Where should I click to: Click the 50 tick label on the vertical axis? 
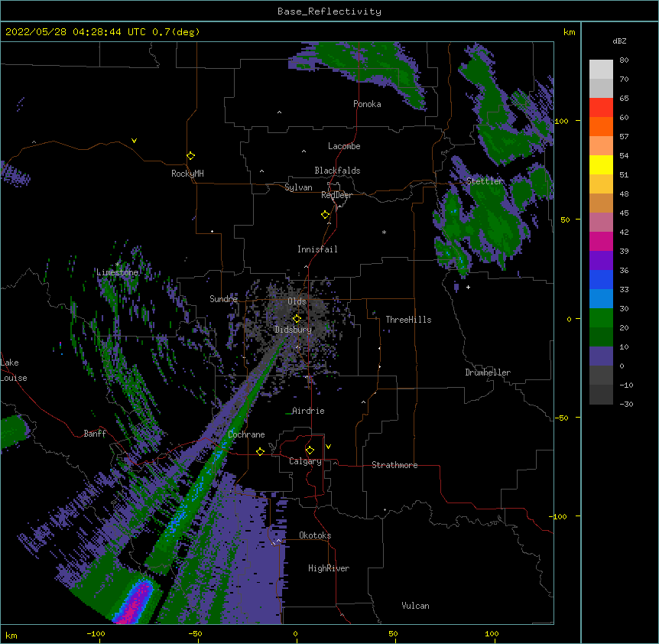(565, 220)
